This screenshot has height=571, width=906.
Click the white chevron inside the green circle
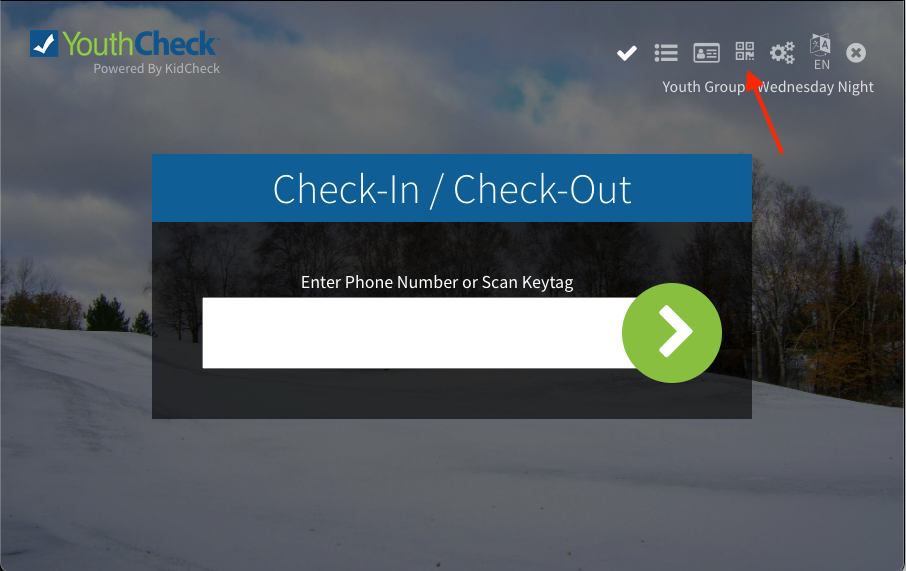[x=675, y=332]
